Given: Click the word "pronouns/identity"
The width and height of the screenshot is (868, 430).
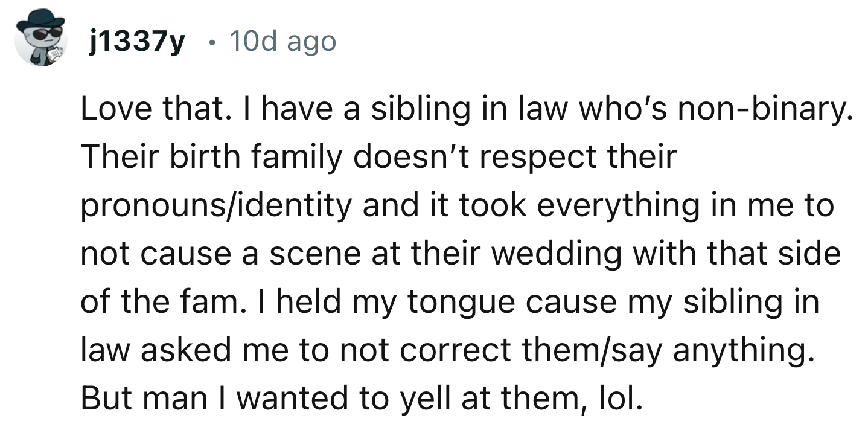Looking at the screenshot, I should click(x=215, y=205).
